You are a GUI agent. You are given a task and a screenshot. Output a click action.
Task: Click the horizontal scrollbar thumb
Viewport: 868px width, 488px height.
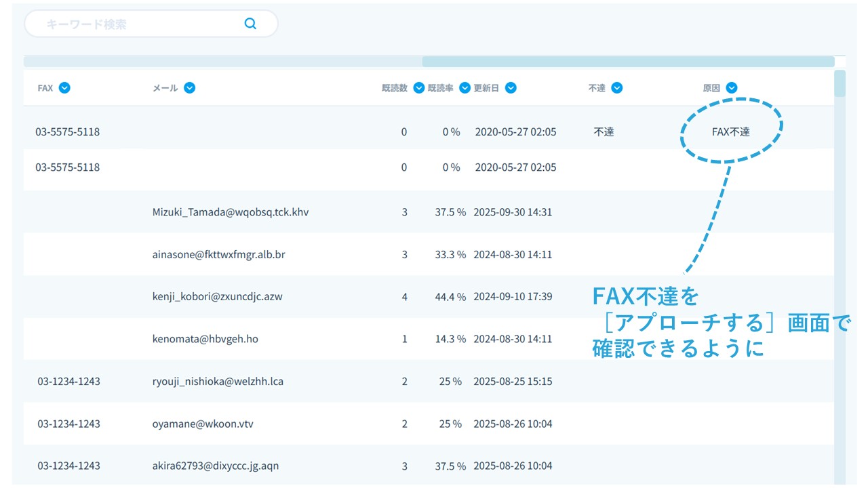pos(627,62)
